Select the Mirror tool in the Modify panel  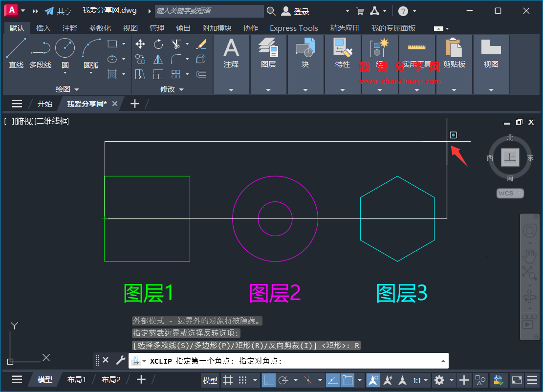tap(158, 59)
